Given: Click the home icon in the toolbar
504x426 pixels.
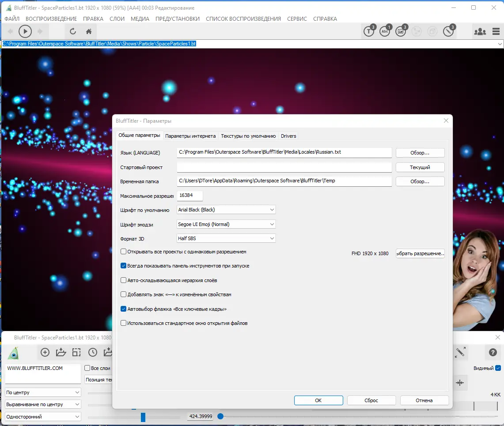Looking at the screenshot, I should pos(89,31).
